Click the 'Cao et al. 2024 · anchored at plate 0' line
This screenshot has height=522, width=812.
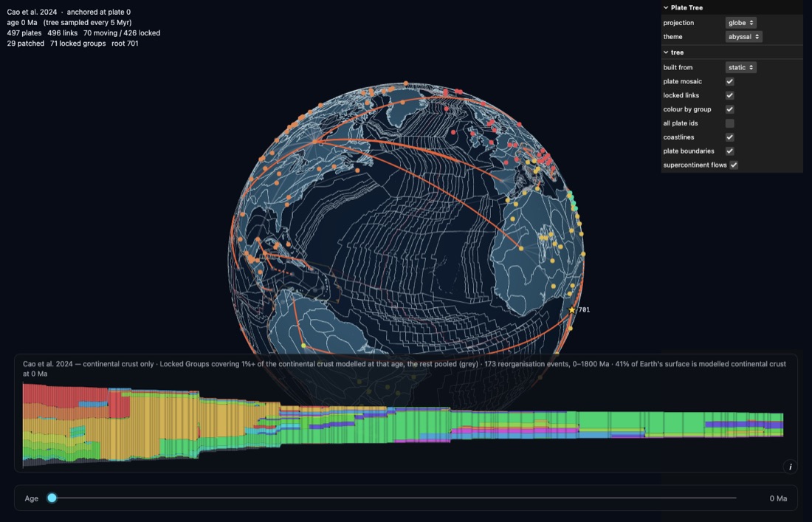click(69, 12)
